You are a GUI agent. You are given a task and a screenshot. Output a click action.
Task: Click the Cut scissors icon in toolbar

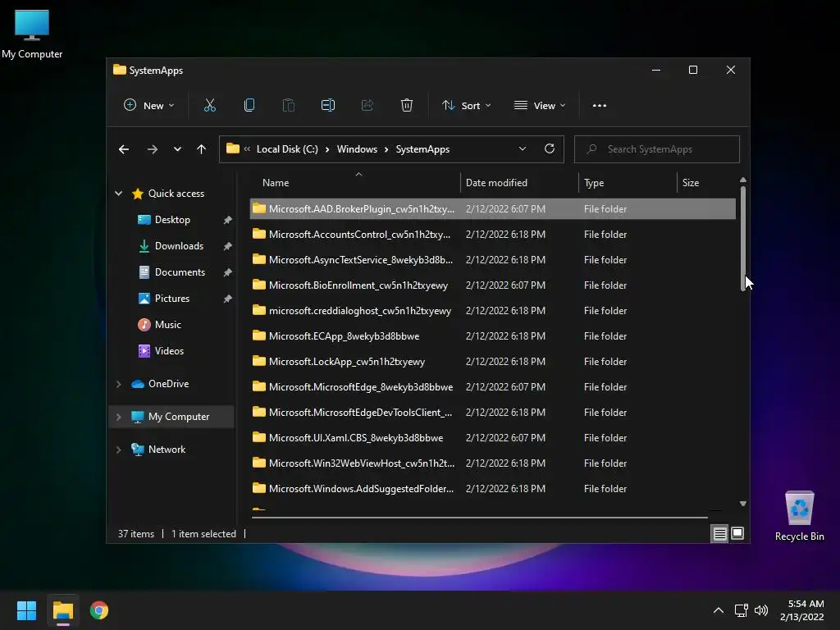point(209,106)
